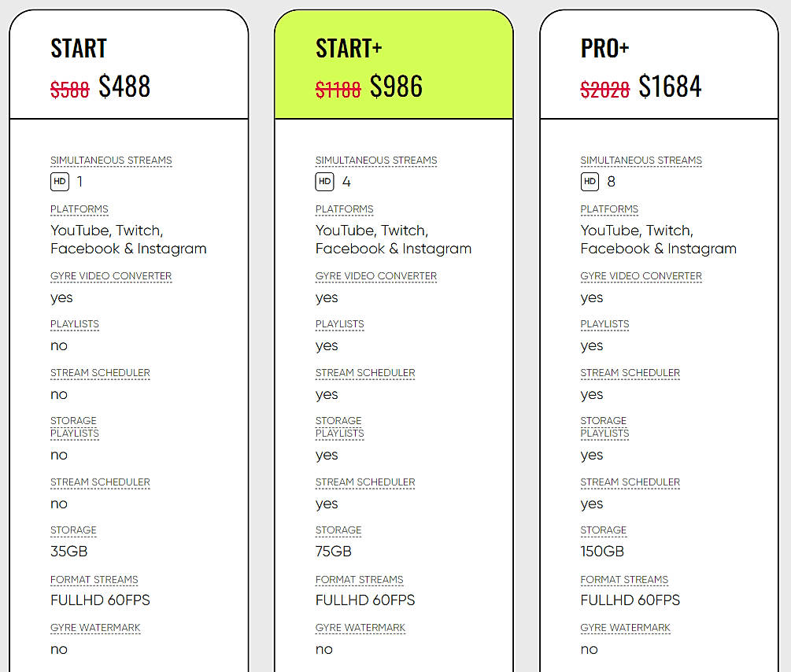Click STREAM SCHEDULER link in START+ plan

(364, 372)
